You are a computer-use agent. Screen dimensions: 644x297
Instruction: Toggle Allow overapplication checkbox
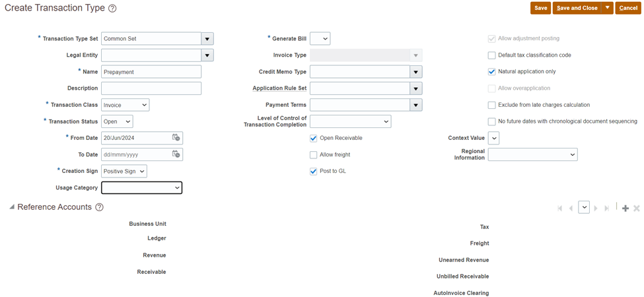[x=491, y=88]
